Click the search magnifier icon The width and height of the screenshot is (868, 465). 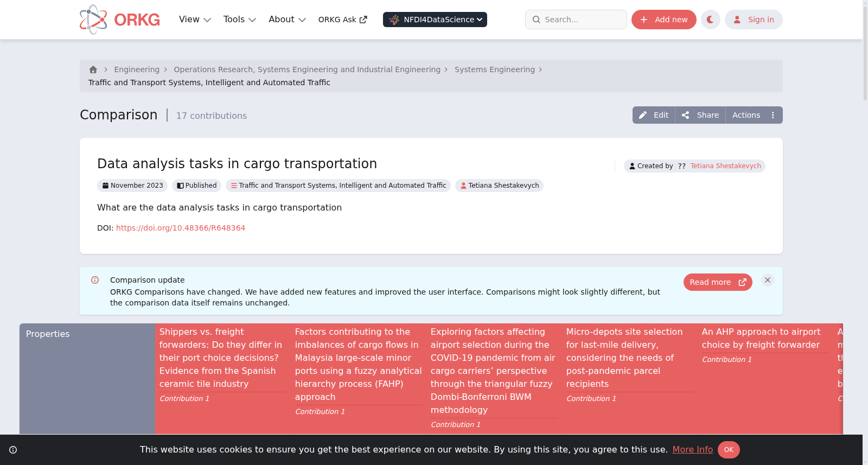click(x=537, y=20)
